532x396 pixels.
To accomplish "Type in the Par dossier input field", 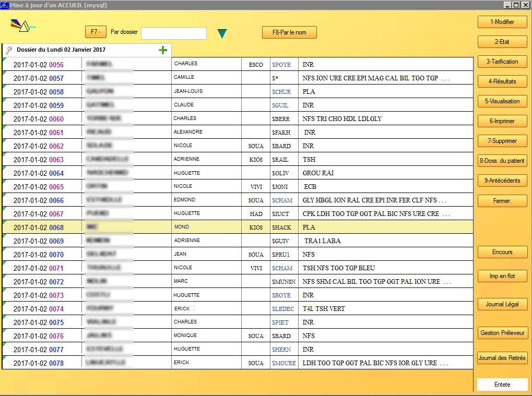I will [173, 33].
